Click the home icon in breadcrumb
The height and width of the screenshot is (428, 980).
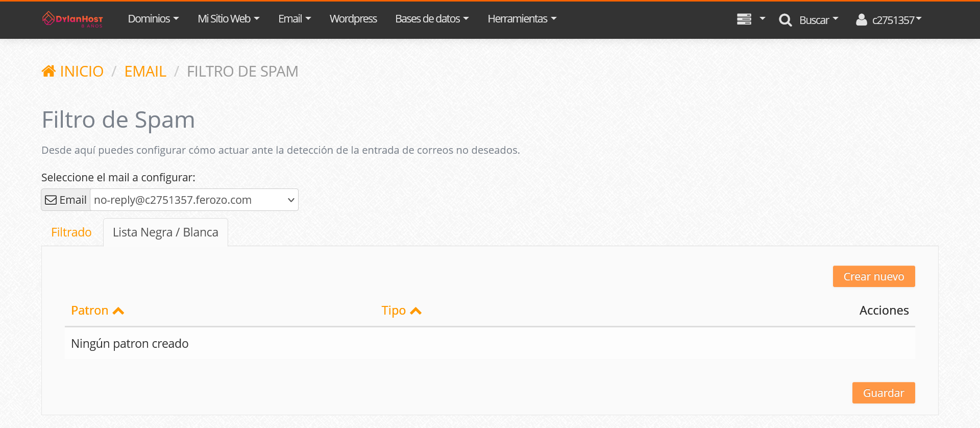pyautogui.click(x=49, y=71)
